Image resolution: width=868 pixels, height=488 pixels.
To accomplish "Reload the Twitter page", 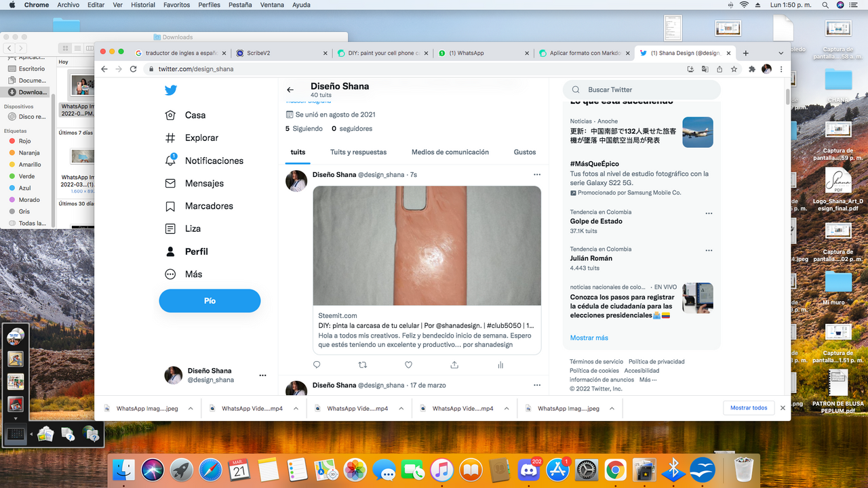I will 134,69.
